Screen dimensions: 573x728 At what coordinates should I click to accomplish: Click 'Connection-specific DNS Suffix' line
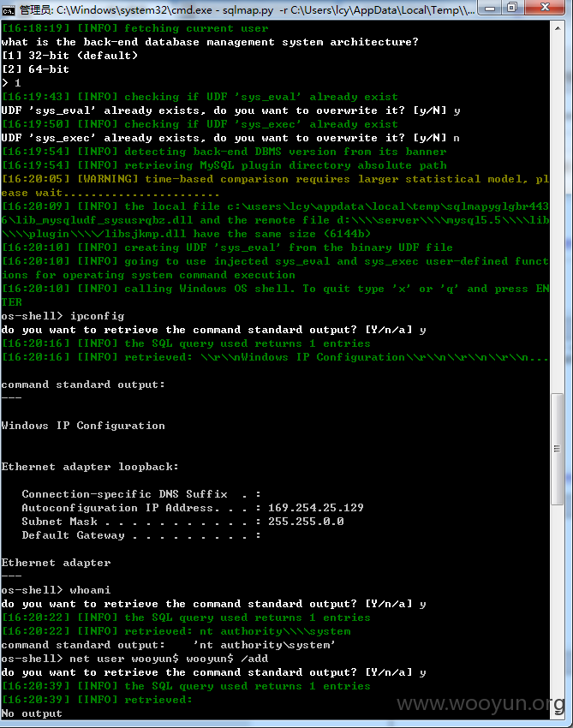point(141,494)
